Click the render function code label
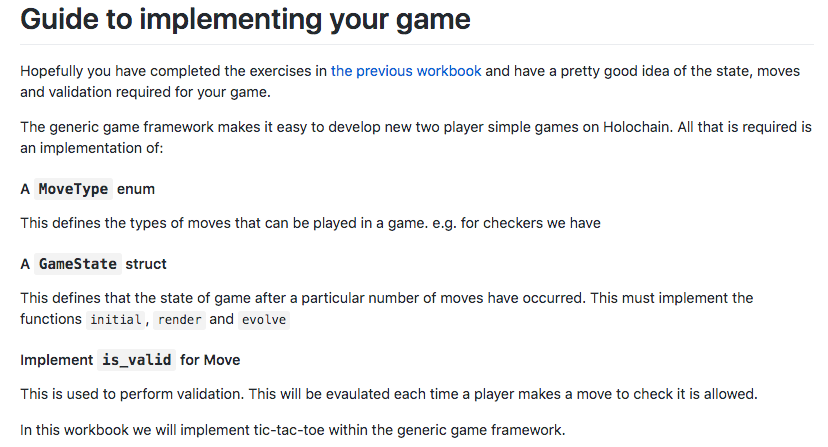 pos(180,320)
